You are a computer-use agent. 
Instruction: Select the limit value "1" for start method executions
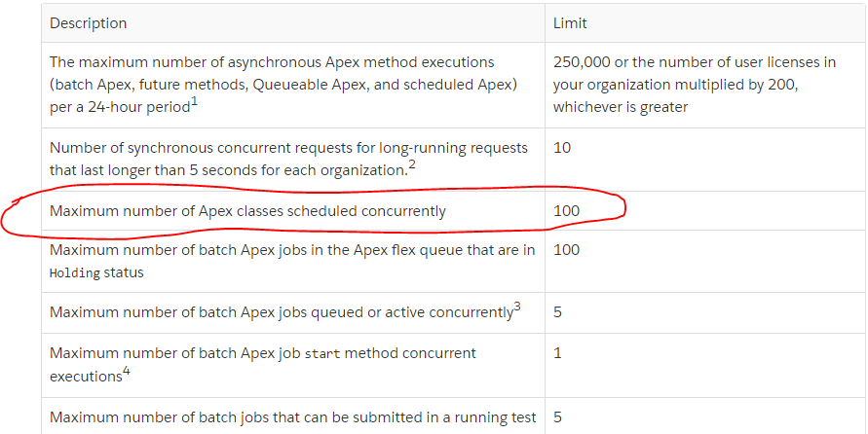(557, 353)
